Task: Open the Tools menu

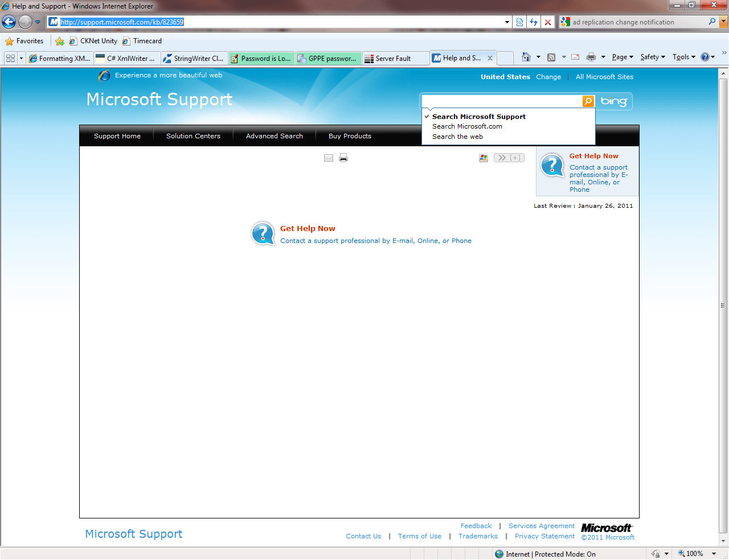Action: pyautogui.click(x=683, y=57)
